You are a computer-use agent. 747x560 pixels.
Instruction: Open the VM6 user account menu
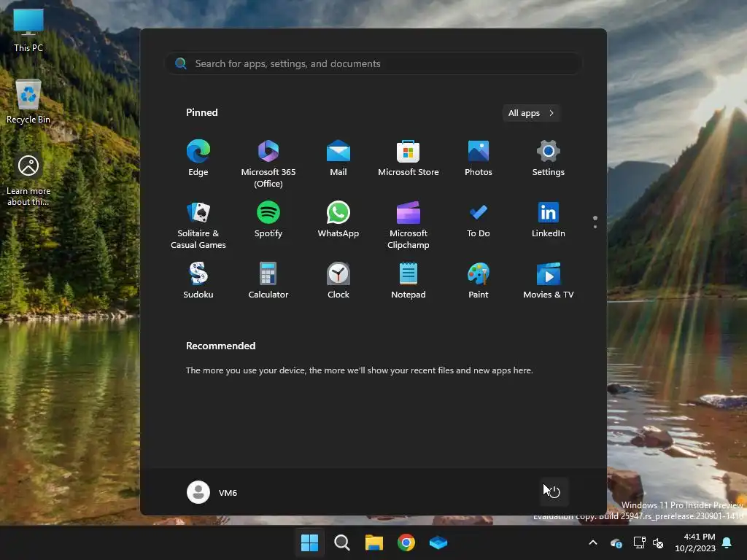(212, 492)
